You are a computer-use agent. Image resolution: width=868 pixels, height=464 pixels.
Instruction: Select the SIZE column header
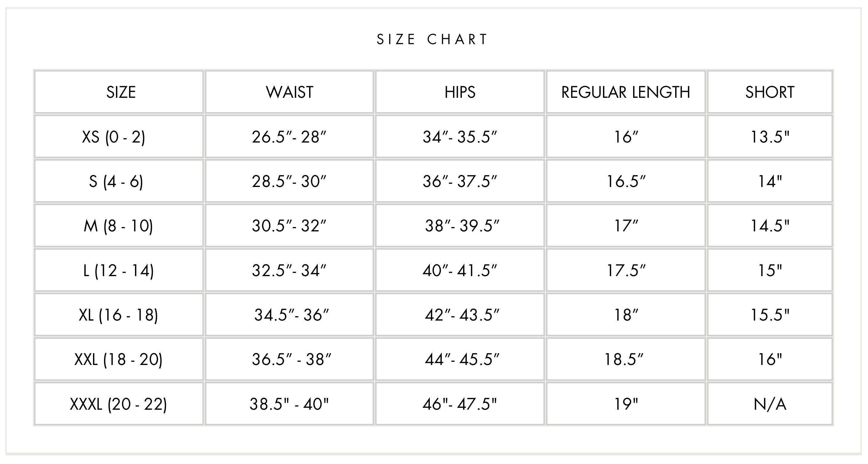coord(119,92)
